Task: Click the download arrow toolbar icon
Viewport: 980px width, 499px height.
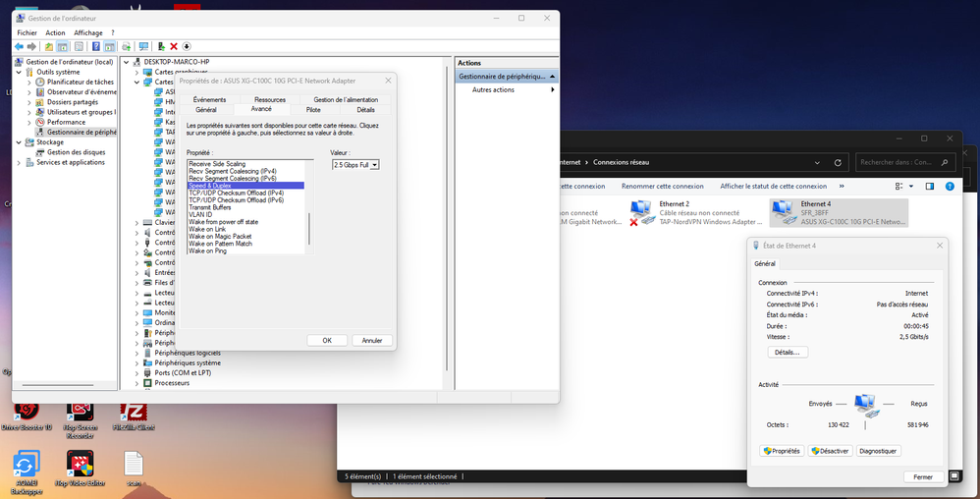Action: pos(187,46)
